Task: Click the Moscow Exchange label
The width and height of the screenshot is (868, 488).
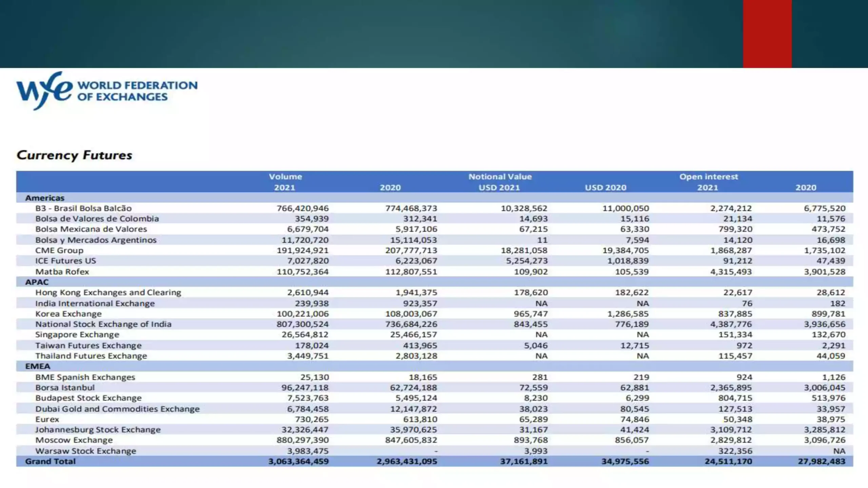Action: pyautogui.click(x=74, y=440)
